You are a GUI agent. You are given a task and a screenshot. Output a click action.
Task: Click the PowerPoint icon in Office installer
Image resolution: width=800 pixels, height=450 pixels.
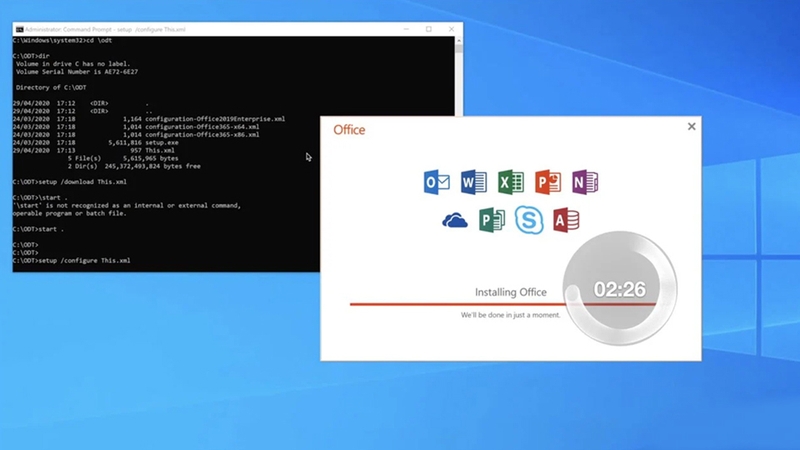(548, 182)
